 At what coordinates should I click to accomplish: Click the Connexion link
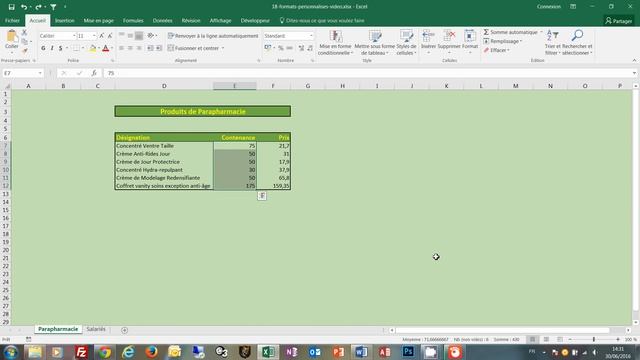549,7
